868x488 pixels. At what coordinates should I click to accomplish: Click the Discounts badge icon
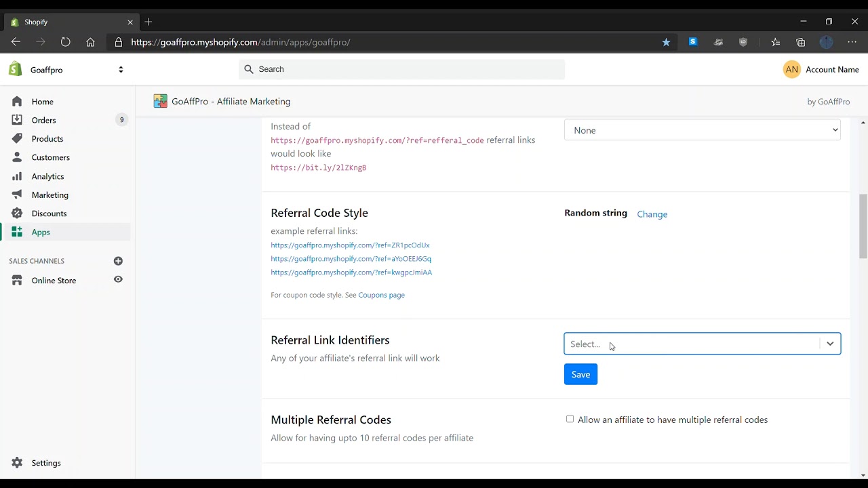click(17, 213)
